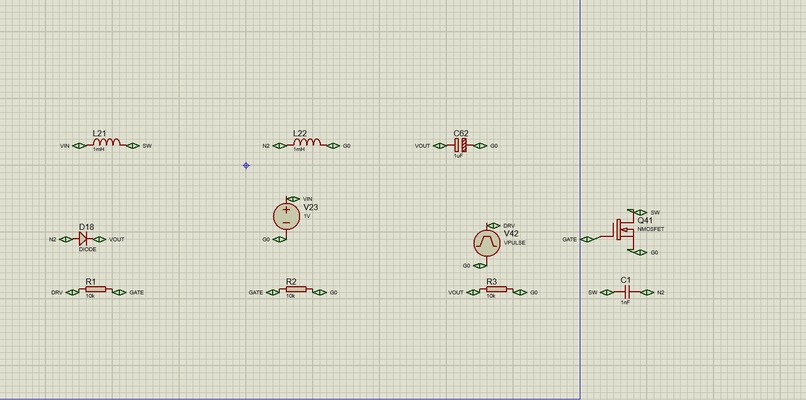Click the G0 terminal of V23

tap(280, 239)
